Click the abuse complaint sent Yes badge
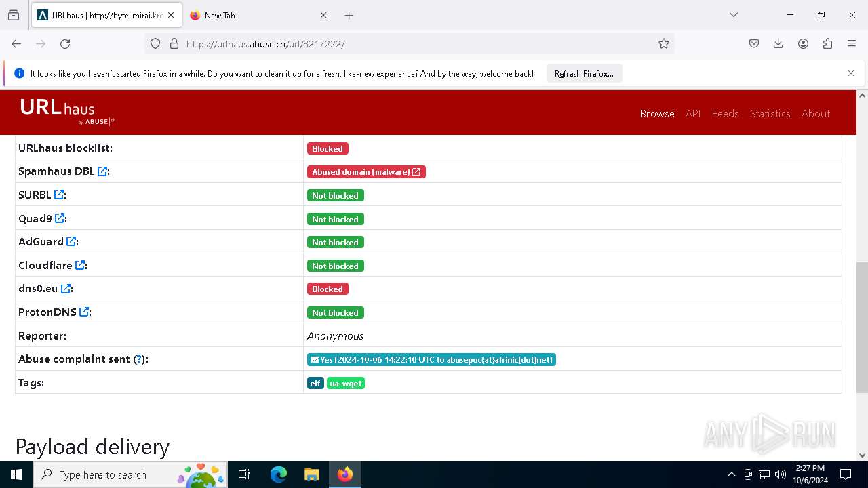This screenshot has width=868, height=488. (431, 360)
